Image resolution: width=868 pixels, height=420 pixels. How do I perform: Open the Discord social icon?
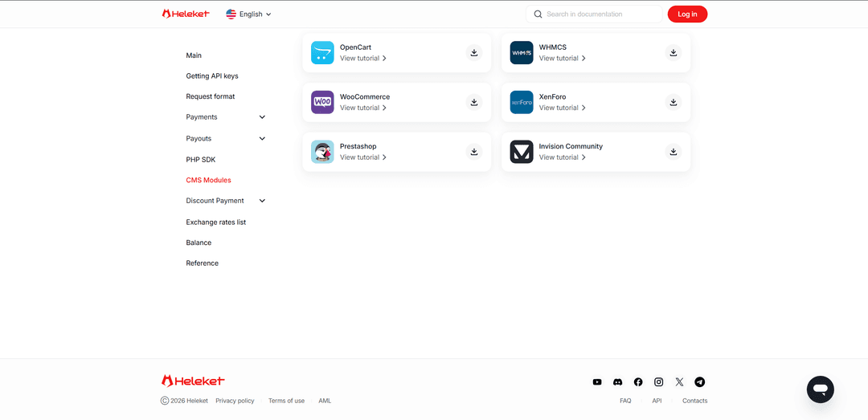618,382
